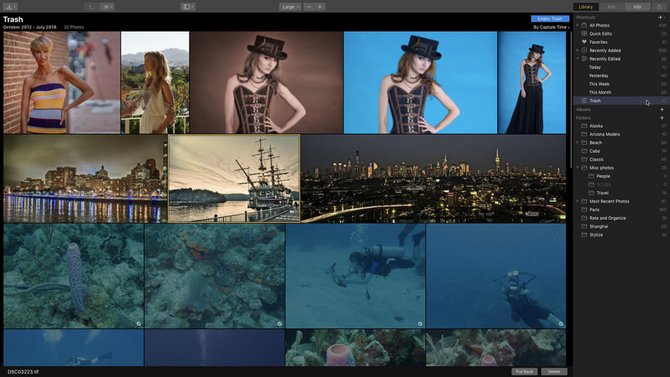Add a new folder with plus icon

(662, 118)
